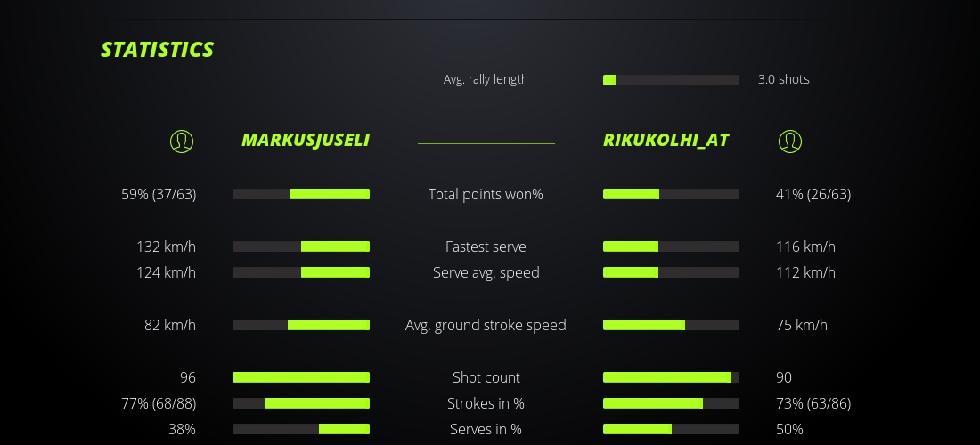
Task: Click the Shot count label
Action: (486, 377)
